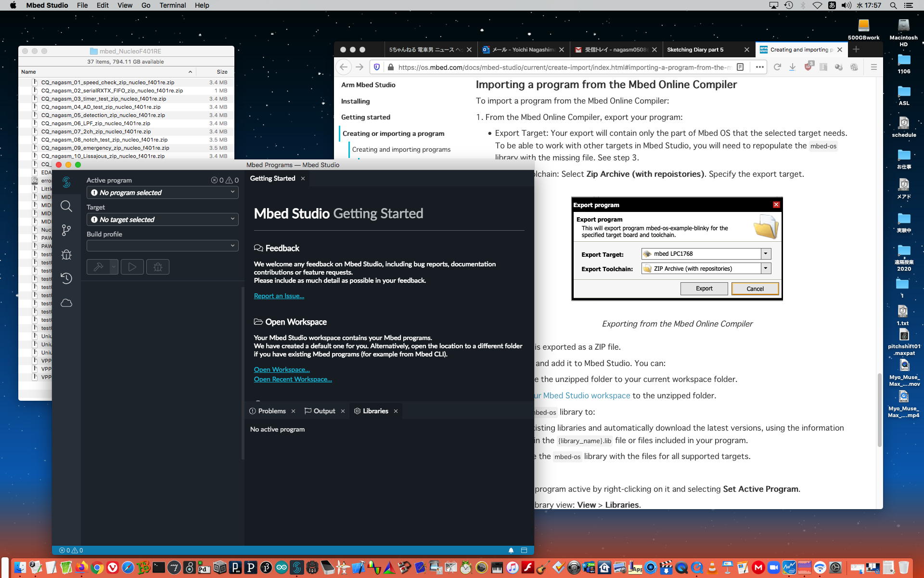
Task: Click the hammer build button
Action: tap(98, 267)
